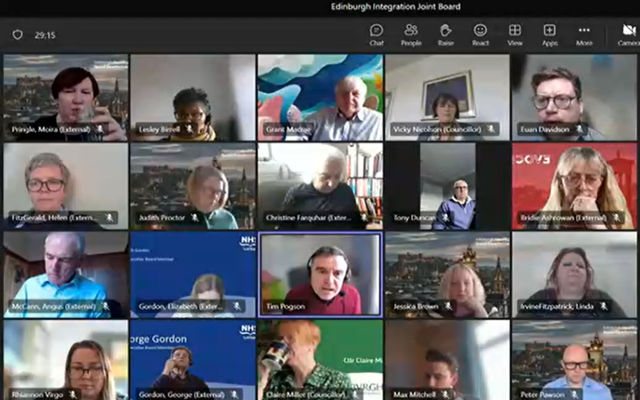Click muted mic icon beside Gordon, Elizabeth

[237, 306]
